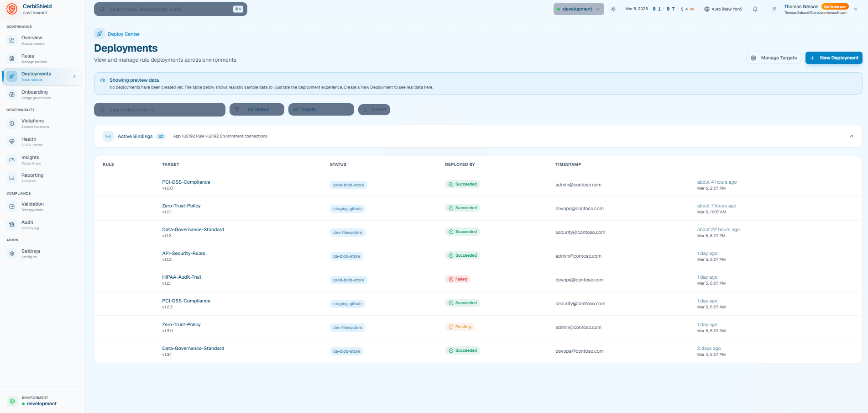The image size is (868, 413).
Task: Click the 'about 4 hours ago' timestamp
Action: pyautogui.click(x=717, y=182)
